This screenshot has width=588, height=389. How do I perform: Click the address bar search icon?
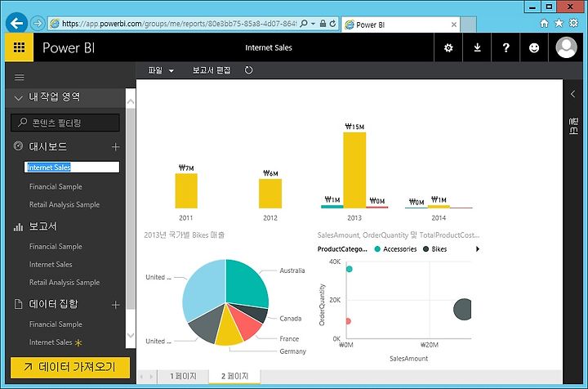tap(304, 24)
